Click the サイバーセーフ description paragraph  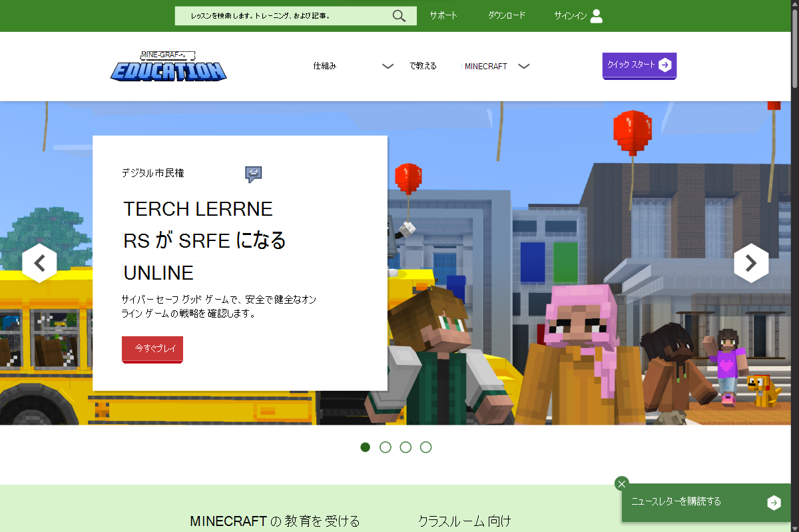point(219,306)
